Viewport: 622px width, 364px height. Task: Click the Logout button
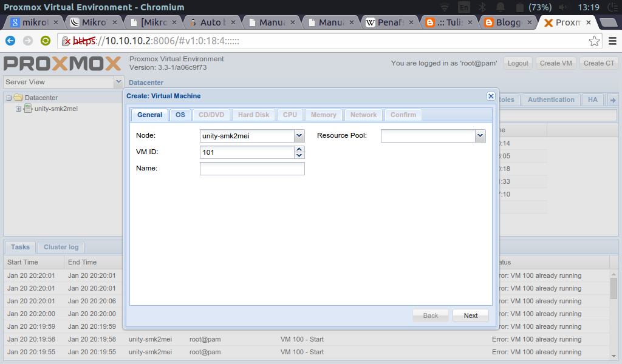(518, 63)
